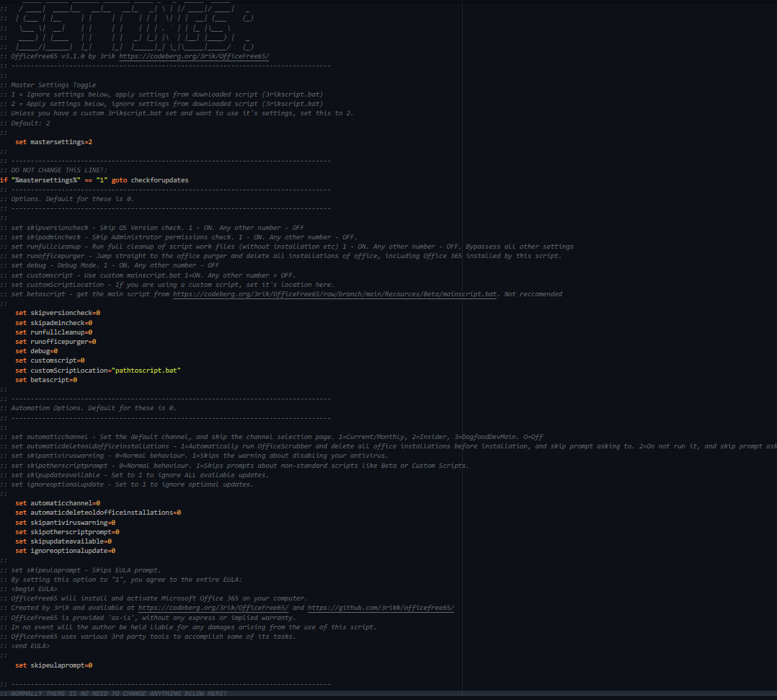Screen dimensions: 777x700
Task: Click the 'DO NOT CHANGE THIS LINE!:' comment
Action: (x=59, y=170)
